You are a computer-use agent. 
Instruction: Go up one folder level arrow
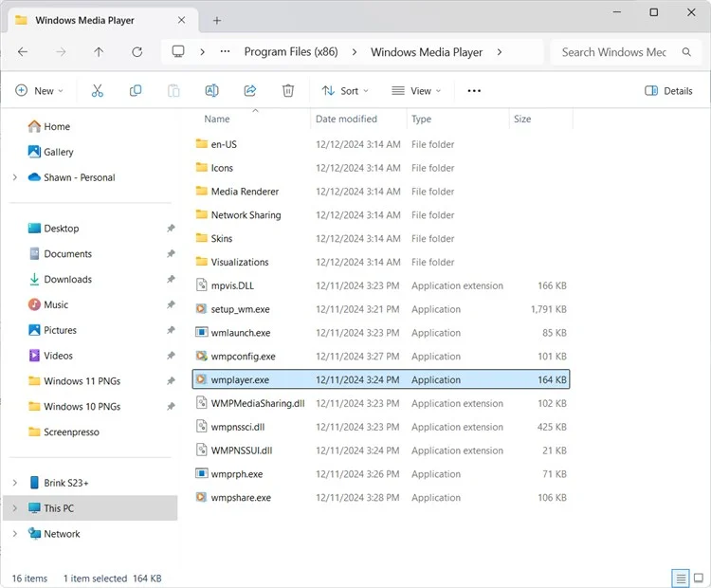(x=99, y=52)
